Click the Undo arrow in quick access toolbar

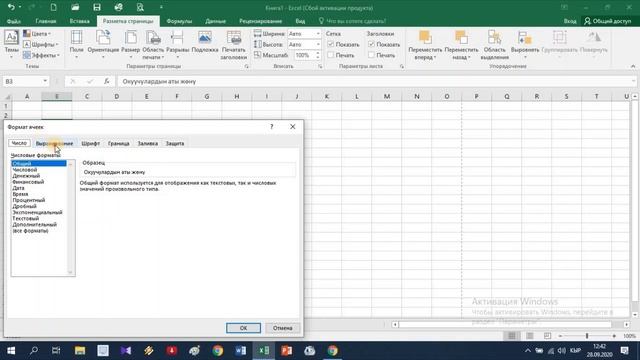click(x=11, y=7)
